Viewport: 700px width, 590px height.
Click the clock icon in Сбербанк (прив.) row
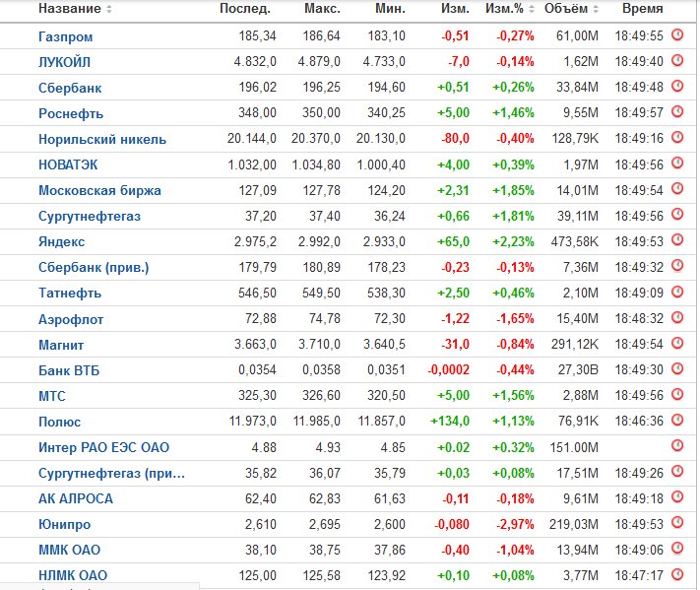[677, 265]
